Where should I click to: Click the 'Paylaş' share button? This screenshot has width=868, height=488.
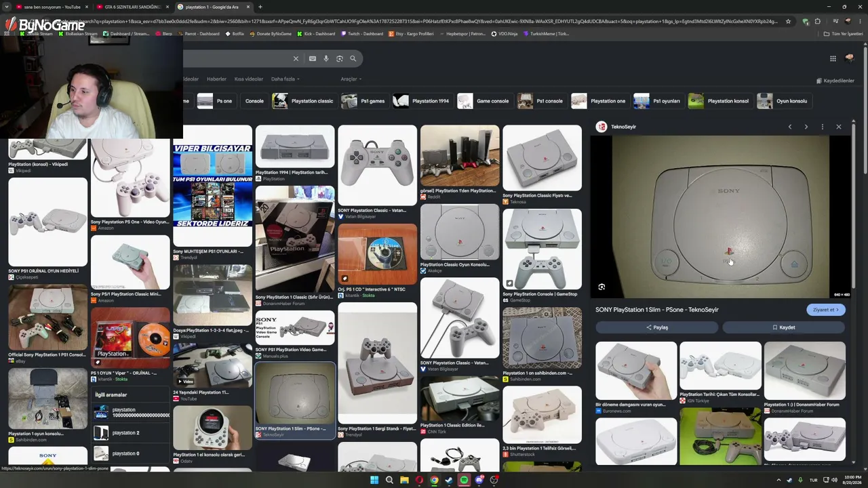tap(656, 327)
